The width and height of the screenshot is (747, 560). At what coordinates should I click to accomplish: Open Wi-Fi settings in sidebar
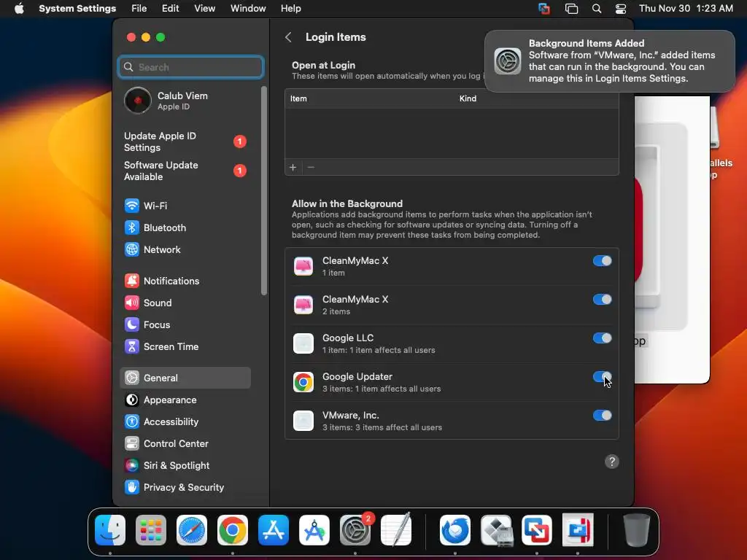coord(185,206)
